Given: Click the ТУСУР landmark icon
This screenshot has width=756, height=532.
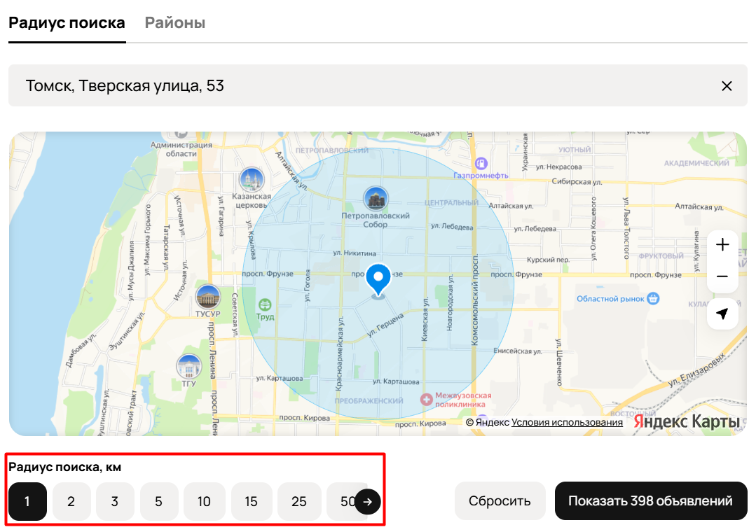Looking at the screenshot, I should [x=207, y=297].
